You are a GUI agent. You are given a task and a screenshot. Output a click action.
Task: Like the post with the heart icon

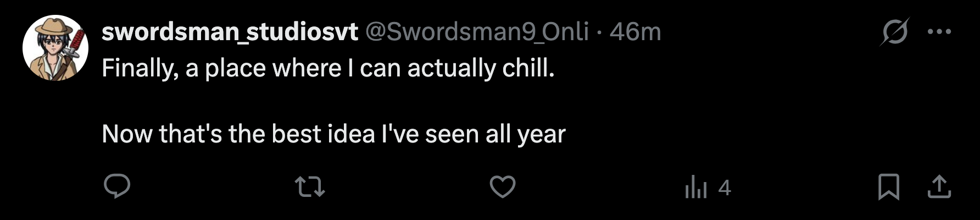502,187
